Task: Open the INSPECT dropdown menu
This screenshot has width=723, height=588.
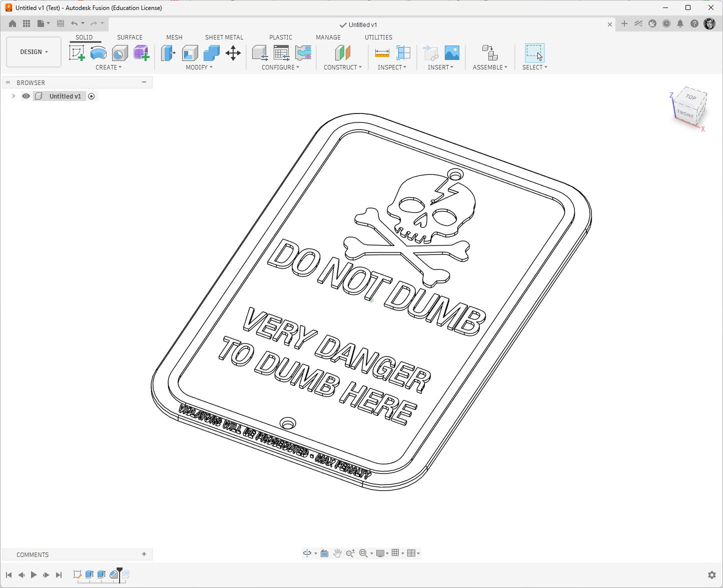Action: click(392, 67)
